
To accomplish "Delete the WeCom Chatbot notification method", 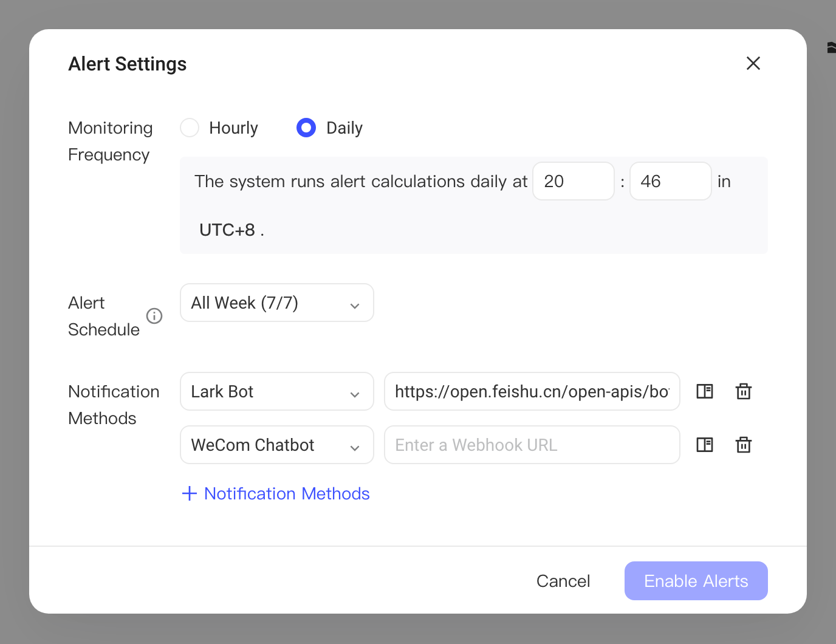I will 744,445.
